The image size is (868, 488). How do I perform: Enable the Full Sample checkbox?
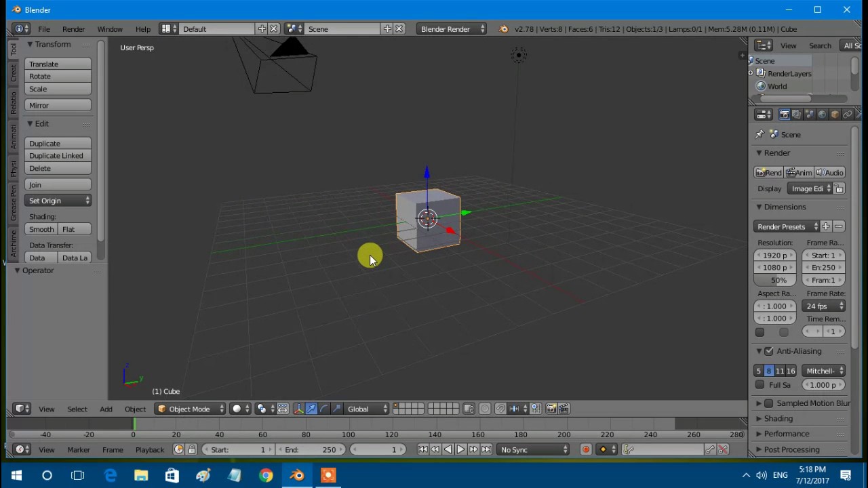(x=760, y=385)
